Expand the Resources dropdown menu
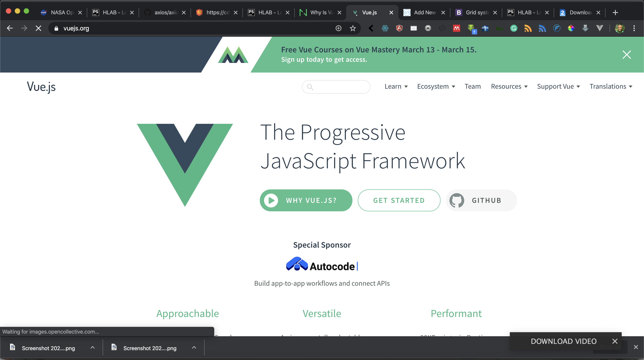The image size is (644, 360). pyautogui.click(x=509, y=86)
